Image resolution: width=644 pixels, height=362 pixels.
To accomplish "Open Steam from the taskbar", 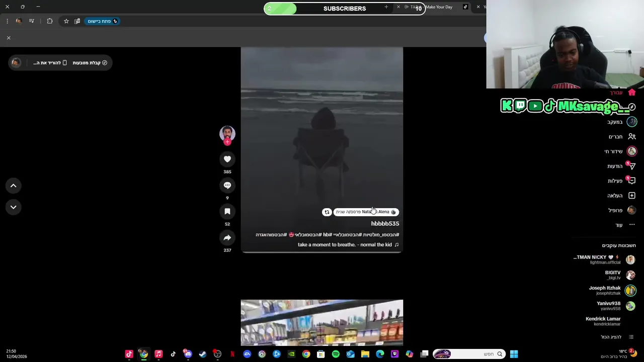I will tap(203, 354).
